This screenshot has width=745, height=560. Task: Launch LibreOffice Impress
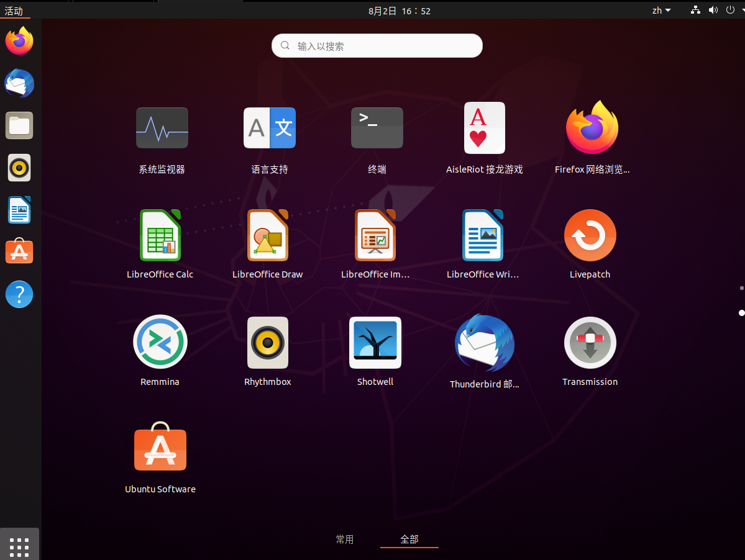[x=375, y=235]
